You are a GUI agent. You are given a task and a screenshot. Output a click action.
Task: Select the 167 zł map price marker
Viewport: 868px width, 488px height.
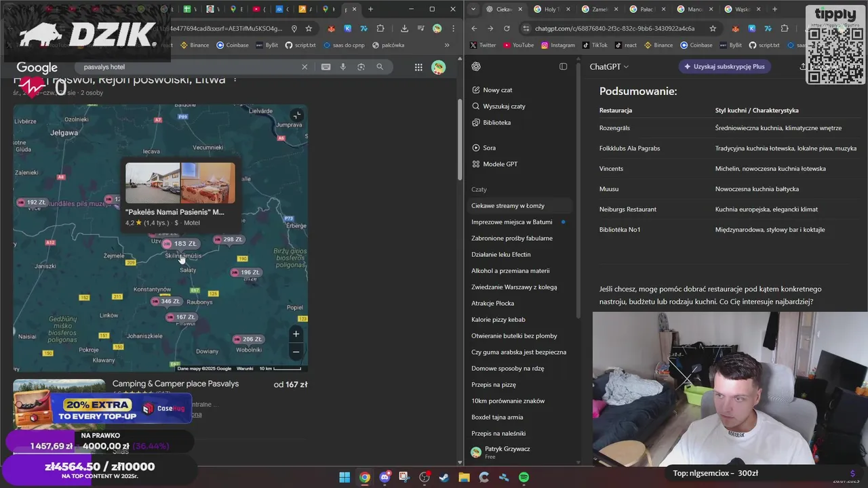pos(180,317)
